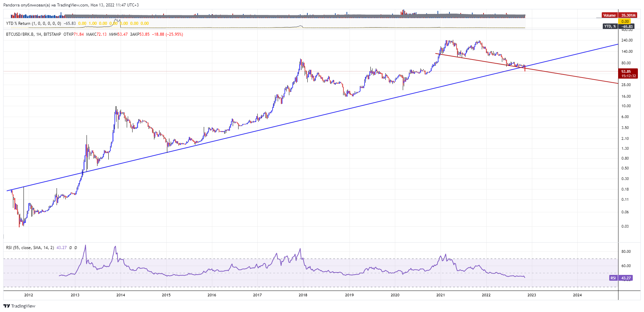Open the RSI (55, close, SMA, 14, 2) legend
This screenshot has height=312, width=644.
[30, 248]
